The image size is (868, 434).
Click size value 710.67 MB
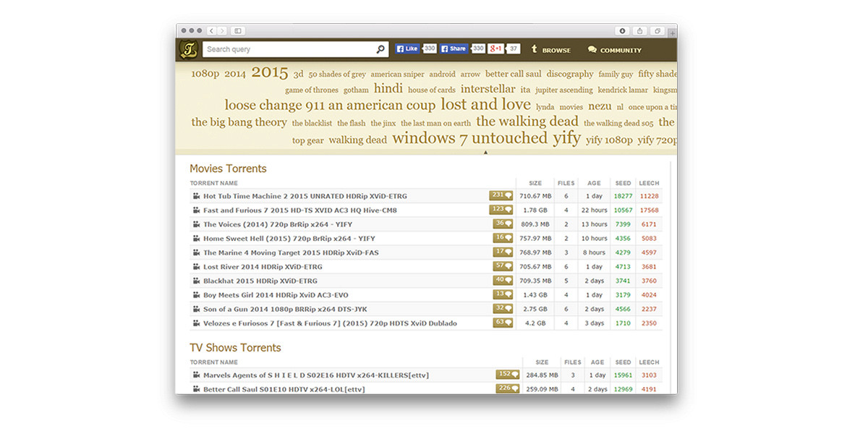coord(535,196)
